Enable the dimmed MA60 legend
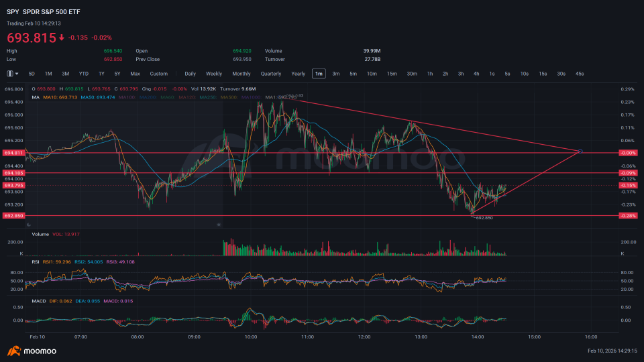Viewport: 644px width, 362px height. 168,97
